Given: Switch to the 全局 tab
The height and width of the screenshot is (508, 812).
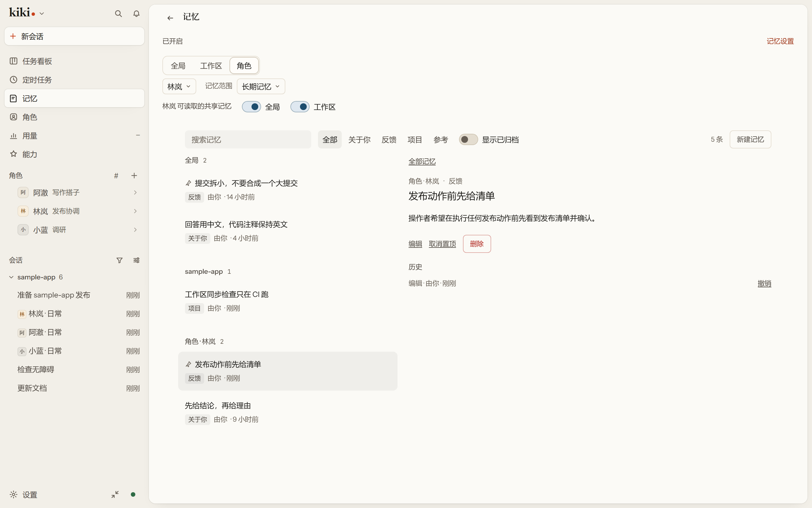Looking at the screenshot, I should [178, 65].
